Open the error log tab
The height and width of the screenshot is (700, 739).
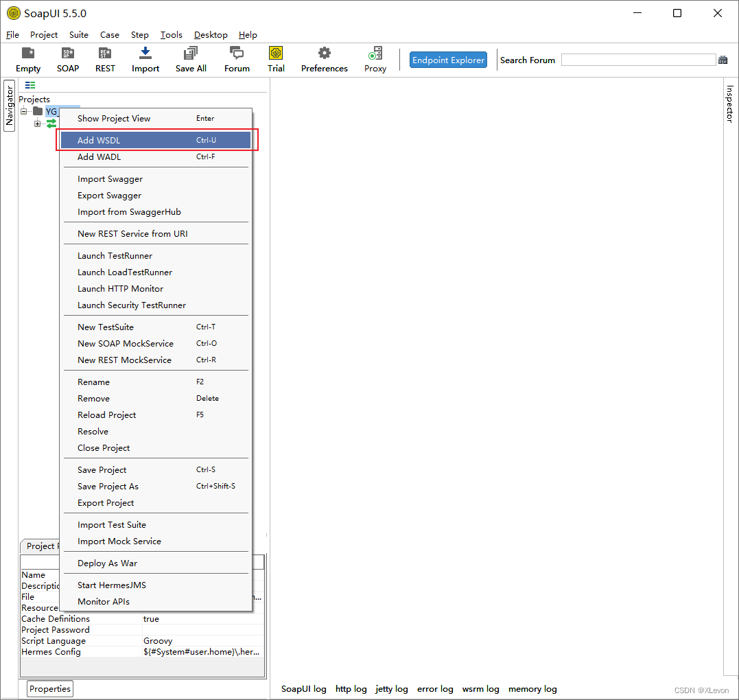click(435, 689)
